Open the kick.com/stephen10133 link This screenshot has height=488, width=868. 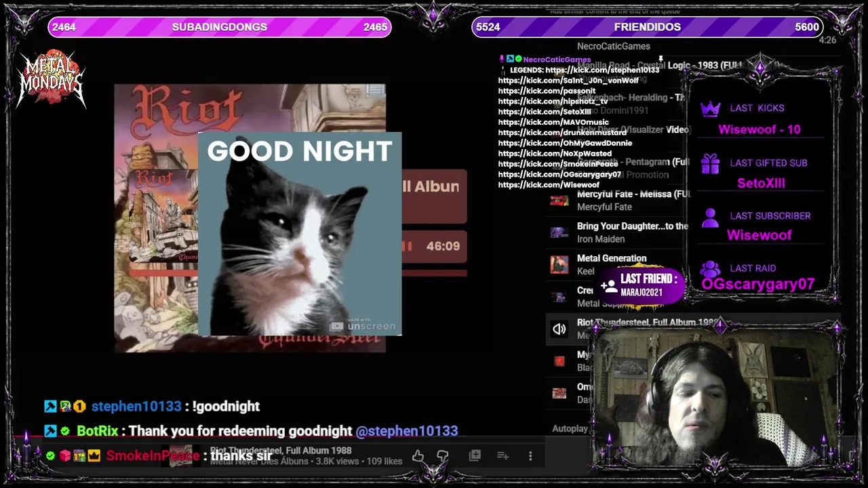(x=602, y=70)
